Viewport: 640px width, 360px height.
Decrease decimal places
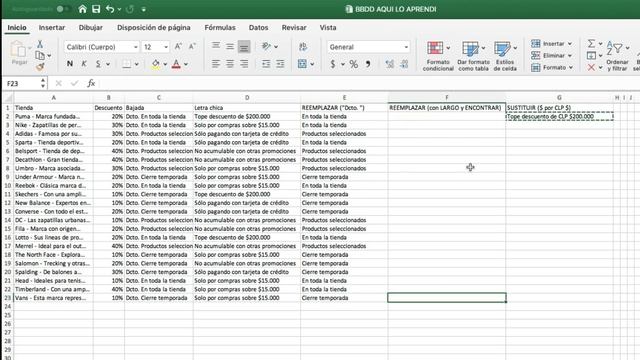(404, 64)
